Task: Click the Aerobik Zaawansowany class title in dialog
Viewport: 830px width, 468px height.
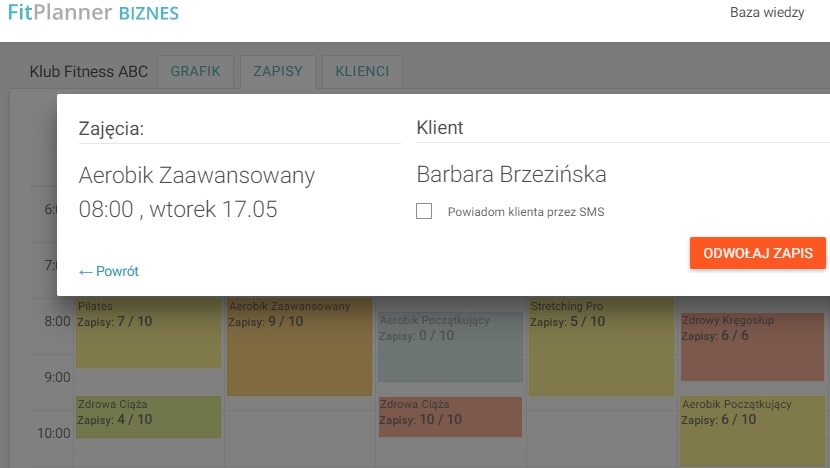Action: tap(197, 175)
